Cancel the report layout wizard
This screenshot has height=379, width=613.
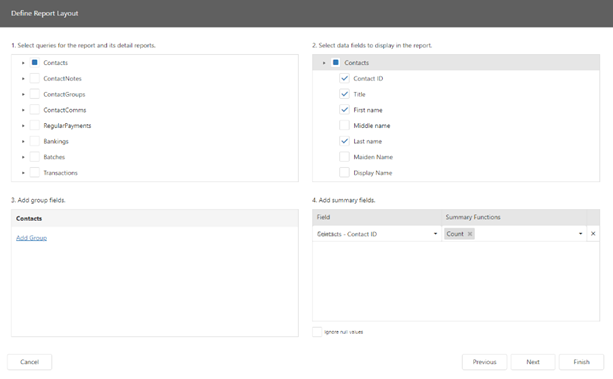29,362
